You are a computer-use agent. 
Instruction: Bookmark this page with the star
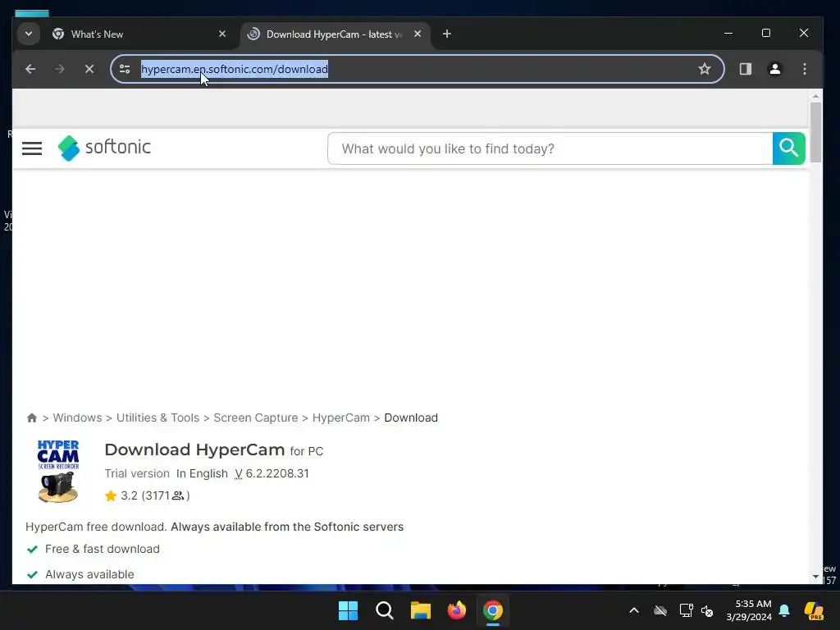click(705, 69)
